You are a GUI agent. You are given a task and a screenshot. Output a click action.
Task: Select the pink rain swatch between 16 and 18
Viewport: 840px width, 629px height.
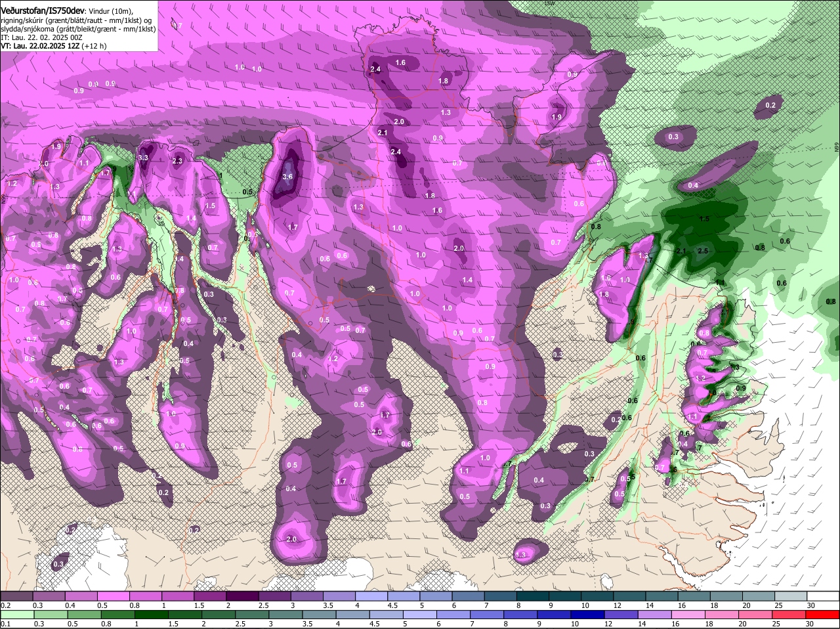coord(690,615)
